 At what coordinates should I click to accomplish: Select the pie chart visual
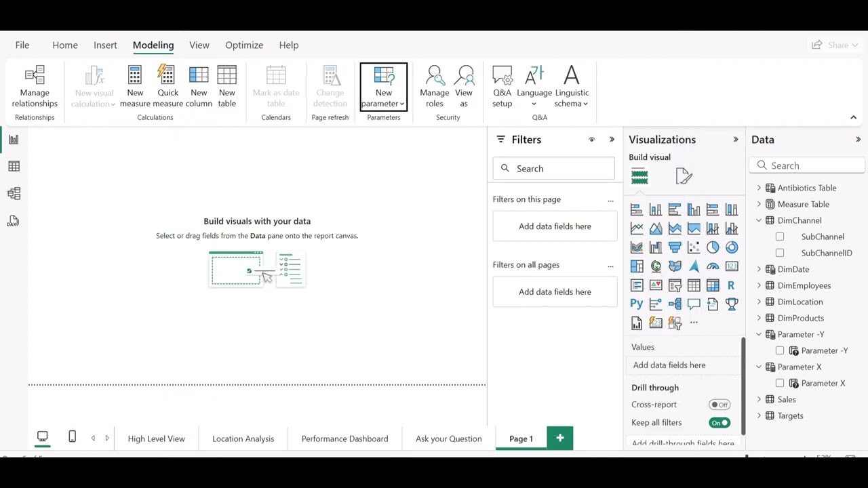point(713,247)
